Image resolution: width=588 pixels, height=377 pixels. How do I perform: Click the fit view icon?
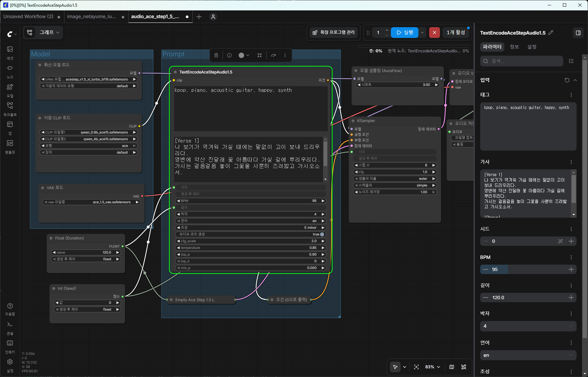(x=416, y=367)
